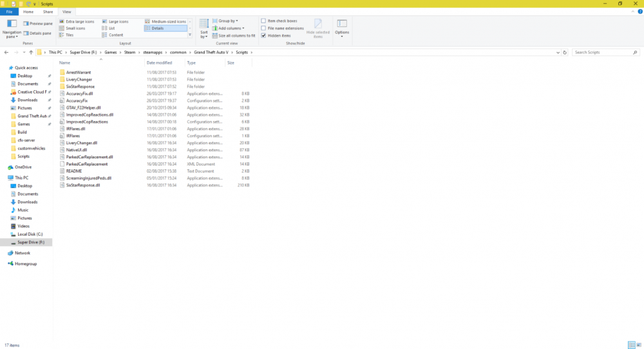Open the Options icon in ribbon
Viewport: 644px width, 349px height.
pyautogui.click(x=341, y=26)
